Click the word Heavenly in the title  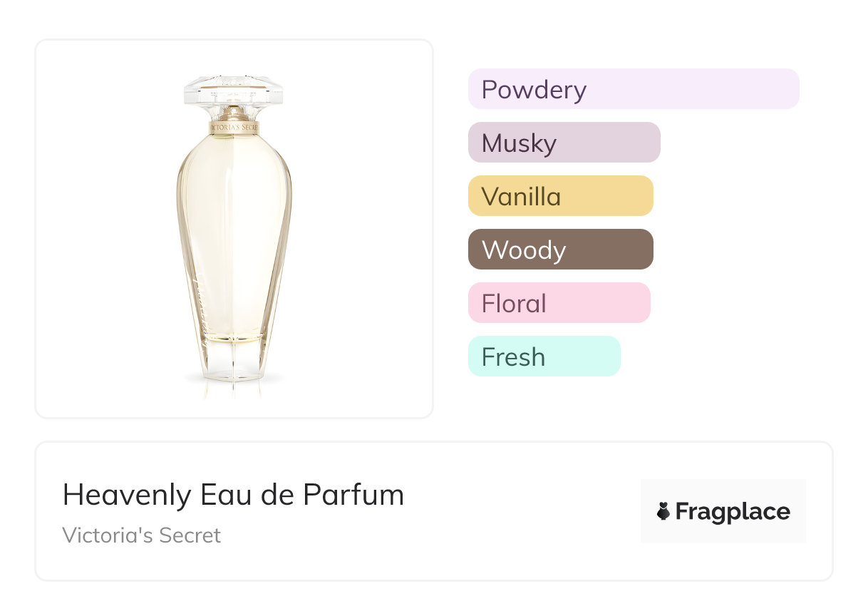[126, 495]
